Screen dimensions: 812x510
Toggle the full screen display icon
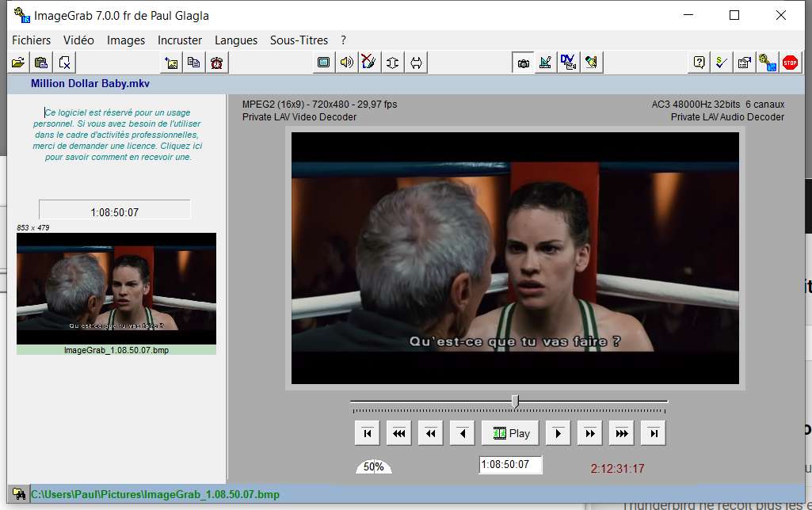[x=323, y=63]
